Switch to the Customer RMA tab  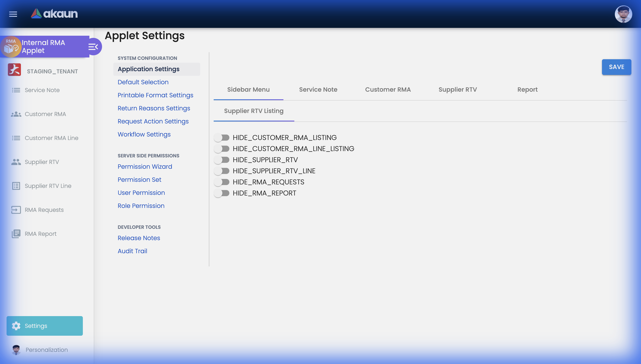coord(388,89)
